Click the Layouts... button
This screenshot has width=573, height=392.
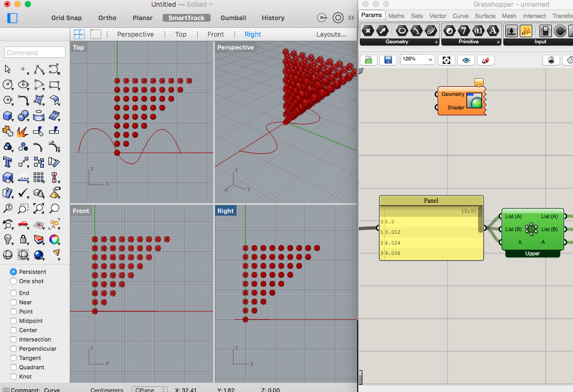click(x=331, y=35)
